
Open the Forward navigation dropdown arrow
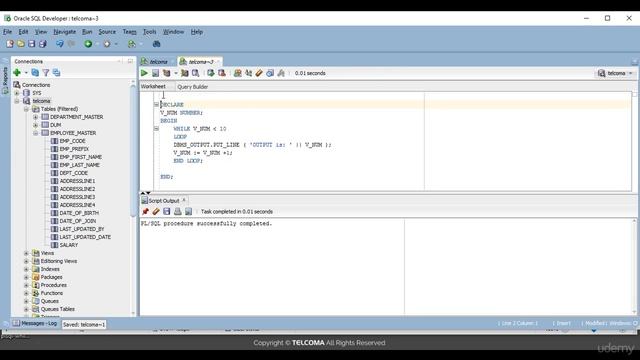tap(116, 44)
